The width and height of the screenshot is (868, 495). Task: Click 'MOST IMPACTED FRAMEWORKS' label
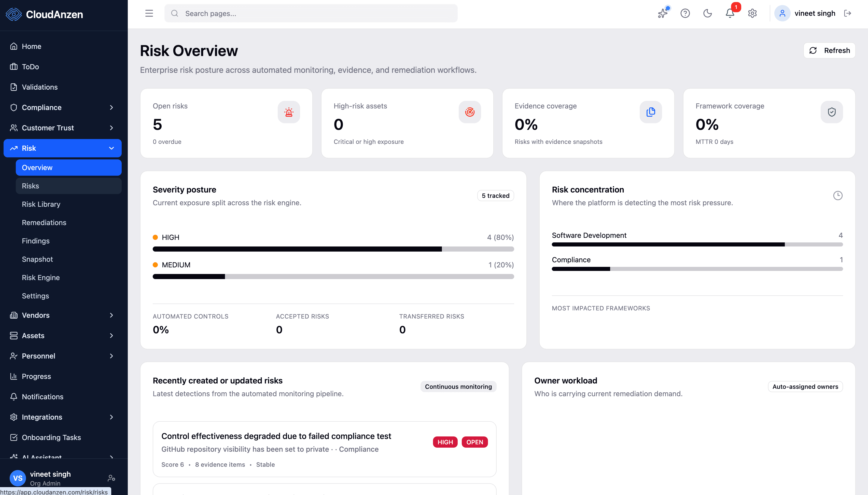pyautogui.click(x=600, y=308)
